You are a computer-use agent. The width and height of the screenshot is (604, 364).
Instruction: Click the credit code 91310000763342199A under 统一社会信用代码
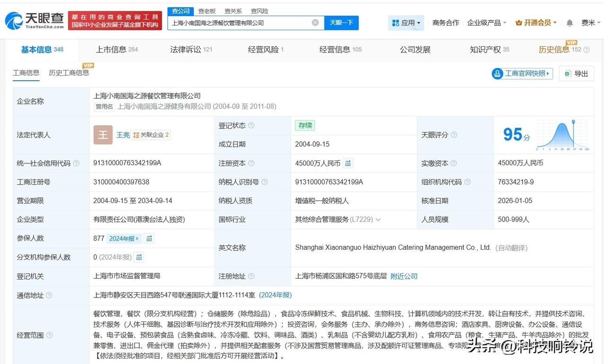click(128, 163)
